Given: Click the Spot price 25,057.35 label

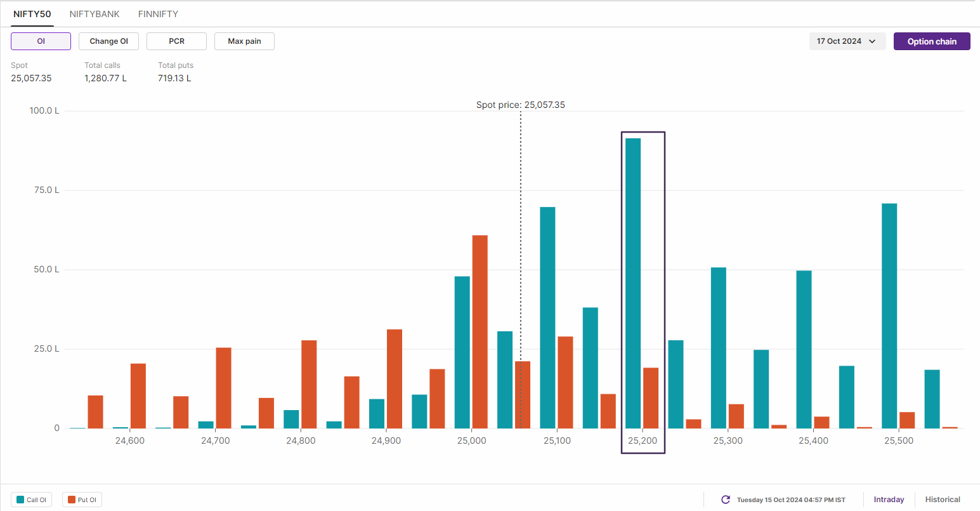Looking at the screenshot, I should coord(520,105).
